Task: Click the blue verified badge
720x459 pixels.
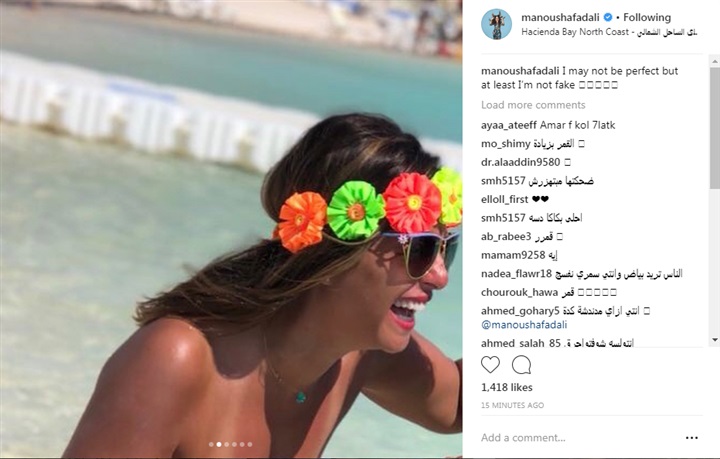Action: click(x=608, y=17)
